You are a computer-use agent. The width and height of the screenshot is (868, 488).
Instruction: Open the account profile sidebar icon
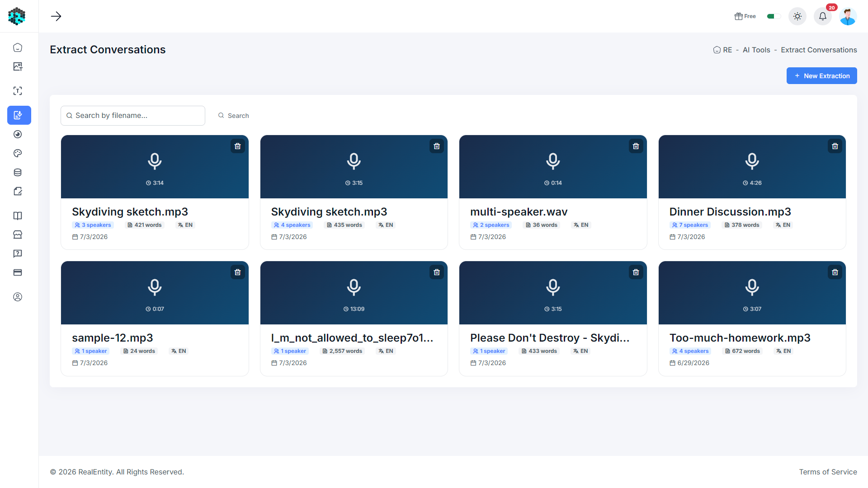[x=18, y=297]
